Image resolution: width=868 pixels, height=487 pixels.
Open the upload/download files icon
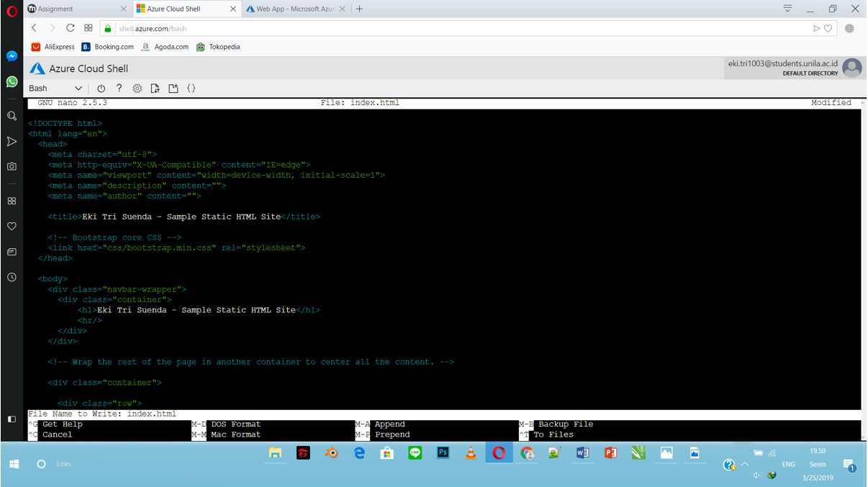pyautogui.click(x=155, y=88)
